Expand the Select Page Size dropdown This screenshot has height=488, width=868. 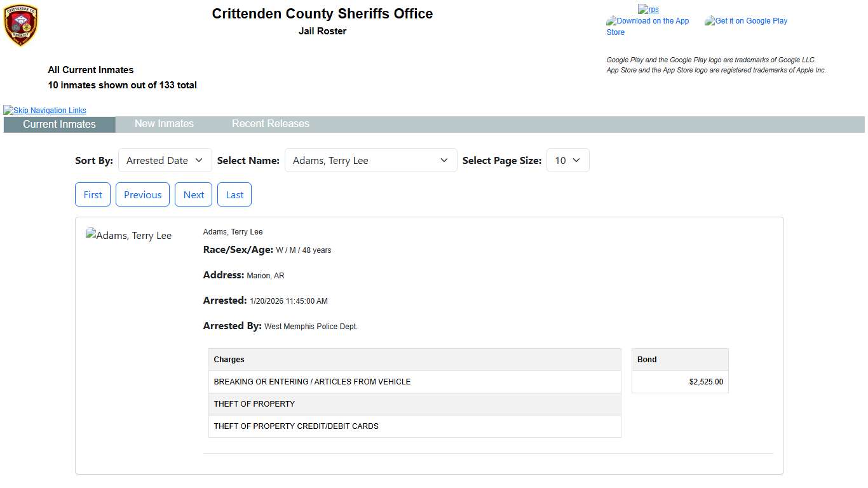tap(567, 161)
